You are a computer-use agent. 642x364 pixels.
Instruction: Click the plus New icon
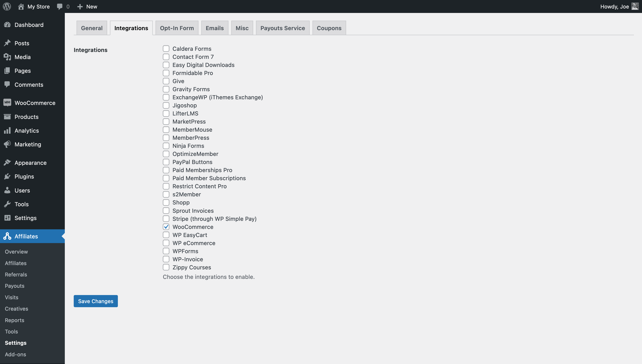pos(80,6)
